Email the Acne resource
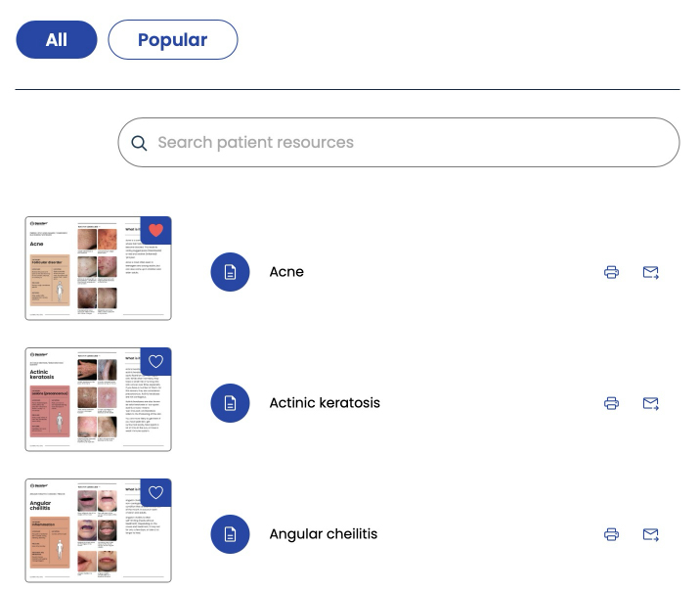The height and width of the screenshot is (591, 700). pyautogui.click(x=650, y=272)
